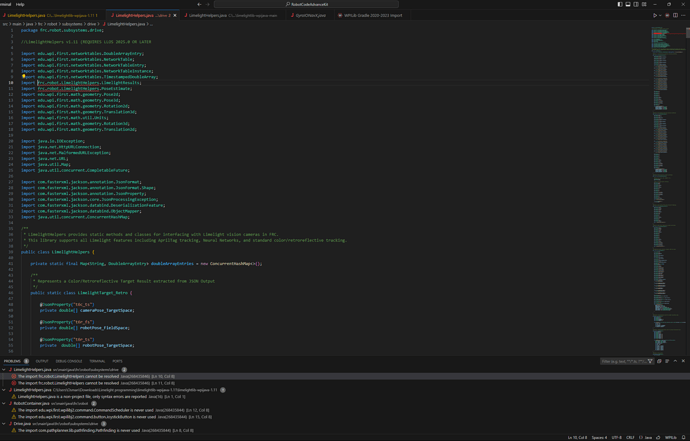Click WPILib status bar item
The height and width of the screenshot is (441, 690).
pyautogui.click(x=671, y=437)
